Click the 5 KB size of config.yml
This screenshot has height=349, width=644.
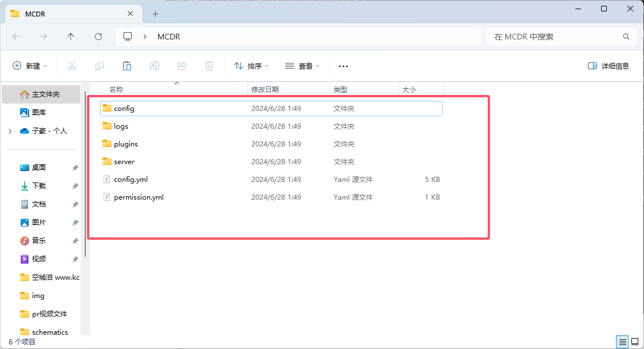432,180
